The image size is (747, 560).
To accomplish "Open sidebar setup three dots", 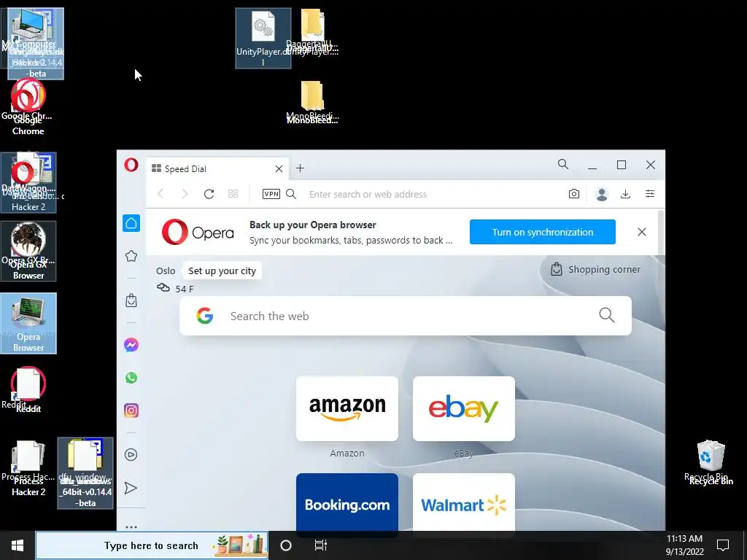I will click(131, 527).
